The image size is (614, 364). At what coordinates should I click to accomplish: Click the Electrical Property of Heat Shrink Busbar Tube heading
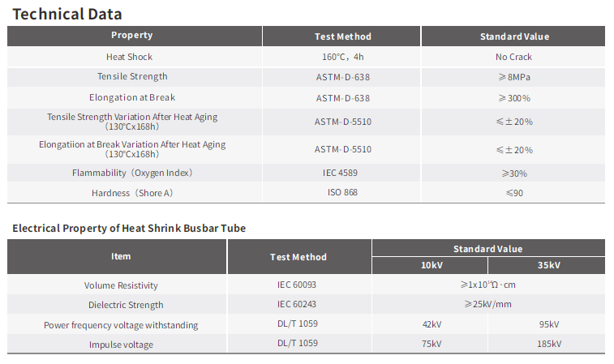[x=129, y=228]
